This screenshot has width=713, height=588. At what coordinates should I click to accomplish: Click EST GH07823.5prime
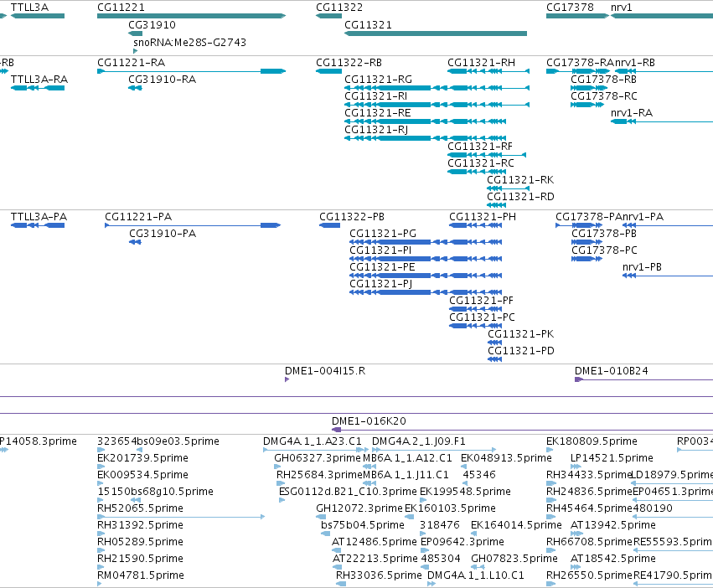point(514,559)
